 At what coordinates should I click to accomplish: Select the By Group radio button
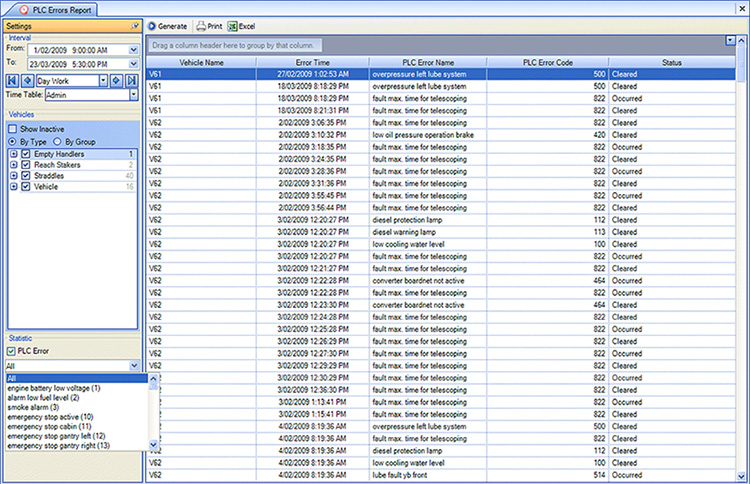(x=57, y=142)
